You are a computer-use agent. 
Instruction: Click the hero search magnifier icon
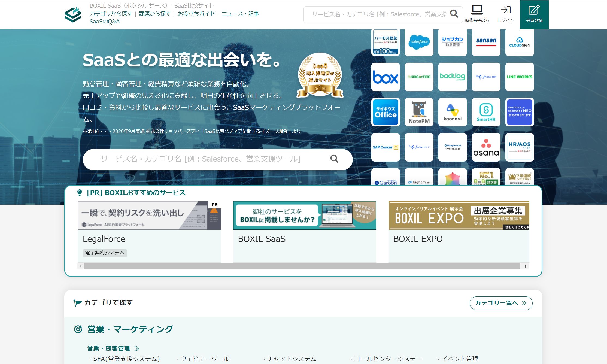click(334, 159)
